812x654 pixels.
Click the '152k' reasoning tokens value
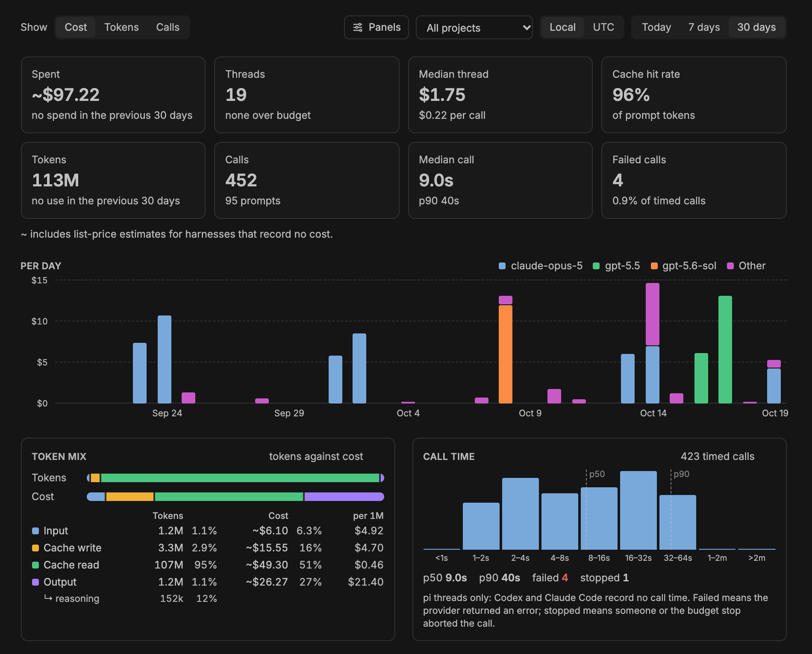[x=172, y=598]
